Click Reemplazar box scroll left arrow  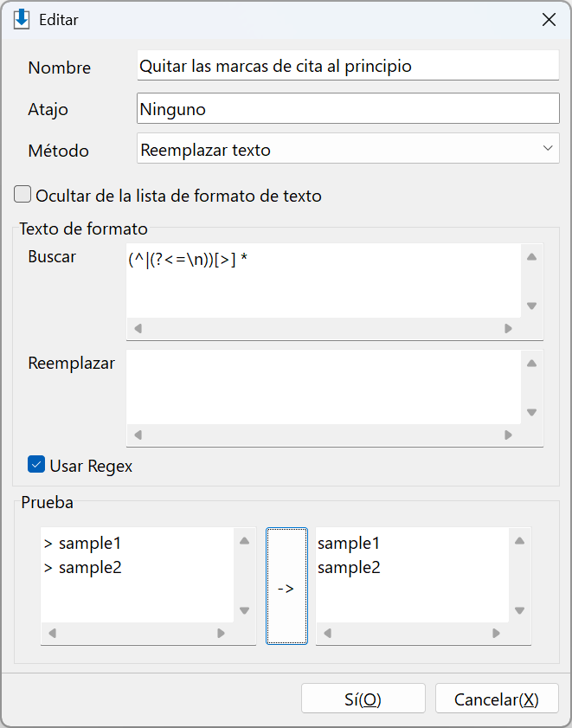tap(138, 435)
